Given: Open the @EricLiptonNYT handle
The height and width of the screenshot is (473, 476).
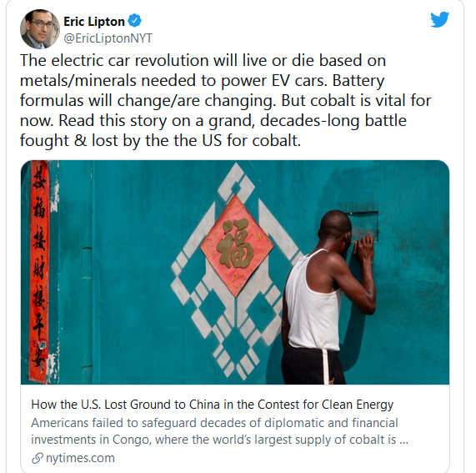Looking at the screenshot, I should (108, 38).
